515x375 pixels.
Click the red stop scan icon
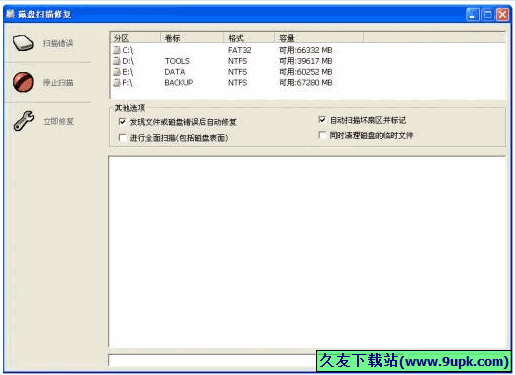tap(23, 82)
